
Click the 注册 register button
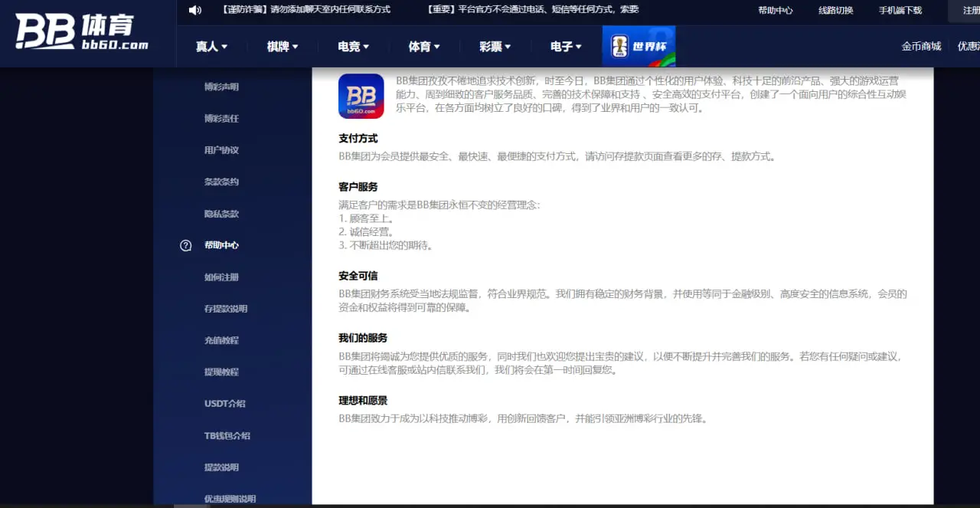pos(965,11)
